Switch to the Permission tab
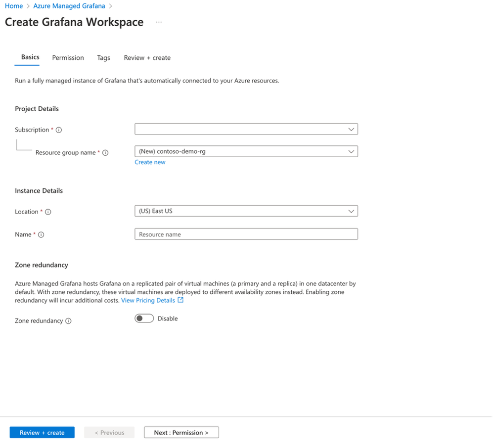The height and width of the screenshot is (448, 494). [x=68, y=58]
